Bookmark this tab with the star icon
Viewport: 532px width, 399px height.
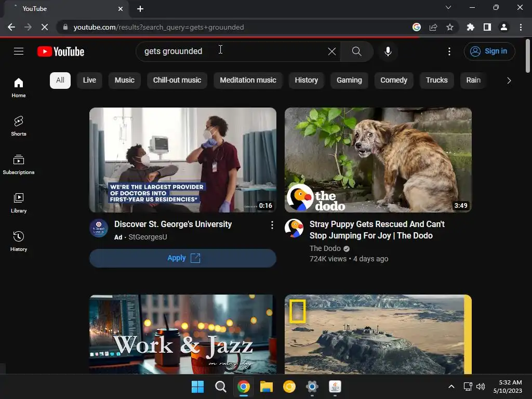tap(450, 27)
